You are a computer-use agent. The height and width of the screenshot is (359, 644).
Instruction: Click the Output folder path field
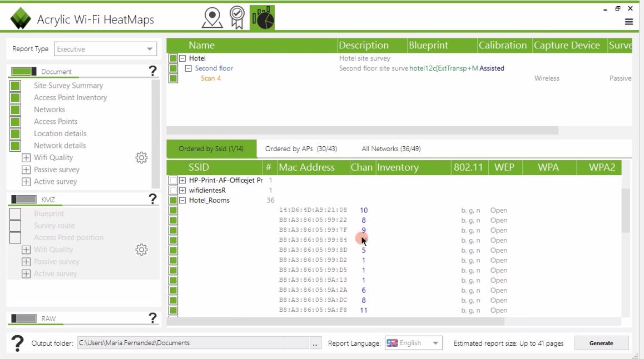193,343
